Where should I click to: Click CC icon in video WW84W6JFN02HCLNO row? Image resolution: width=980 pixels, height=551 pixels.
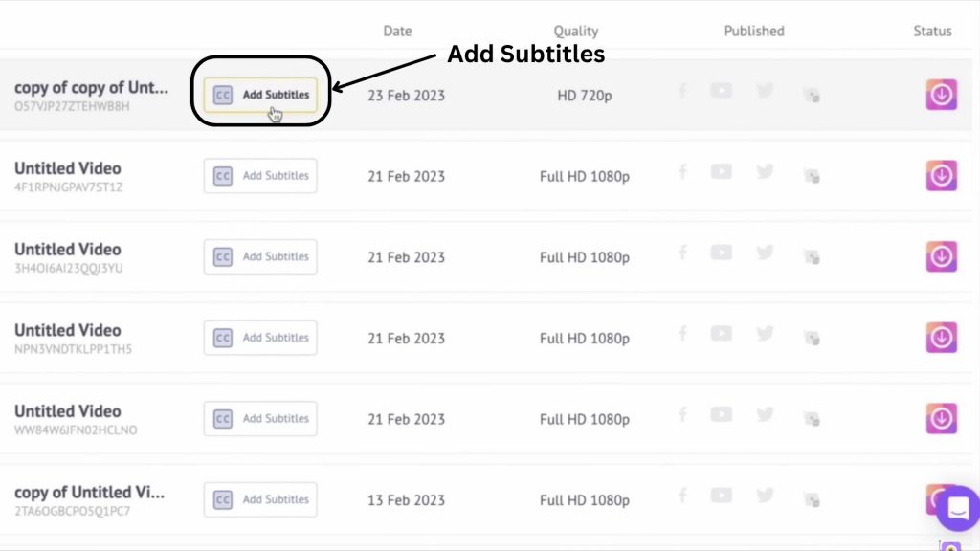tap(222, 419)
